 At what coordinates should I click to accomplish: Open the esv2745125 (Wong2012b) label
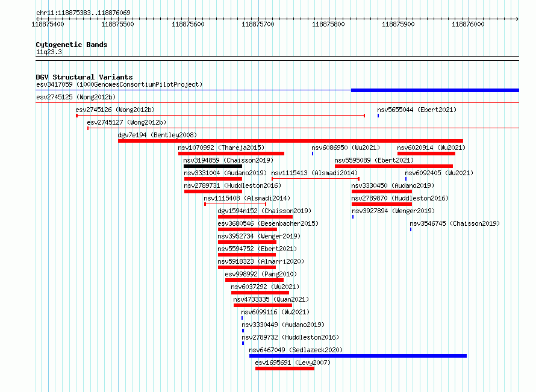pyautogui.click(x=76, y=97)
